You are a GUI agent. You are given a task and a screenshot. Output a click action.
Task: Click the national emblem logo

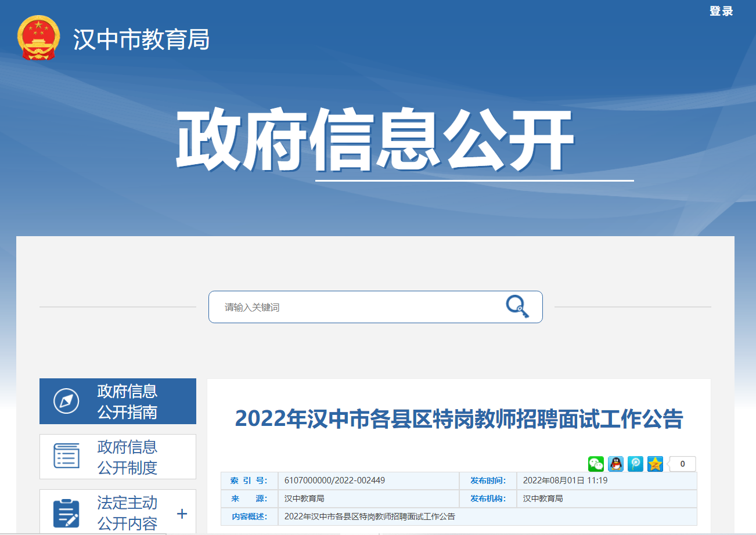coord(39,39)
